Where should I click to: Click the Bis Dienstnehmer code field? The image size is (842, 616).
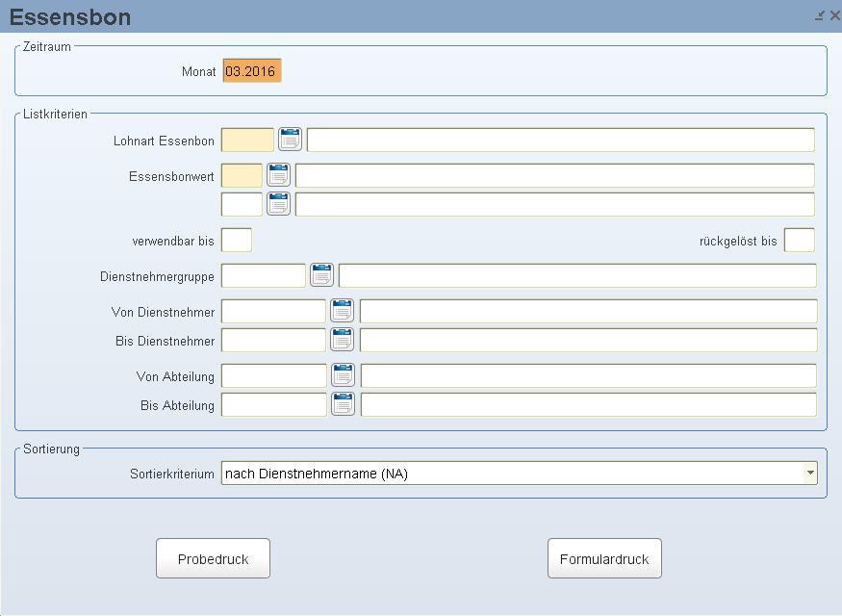(273, 341)
